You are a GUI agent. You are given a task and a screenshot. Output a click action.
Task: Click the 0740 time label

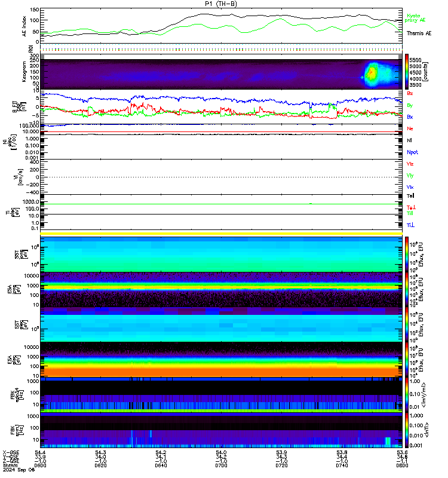tap(342, 465)
